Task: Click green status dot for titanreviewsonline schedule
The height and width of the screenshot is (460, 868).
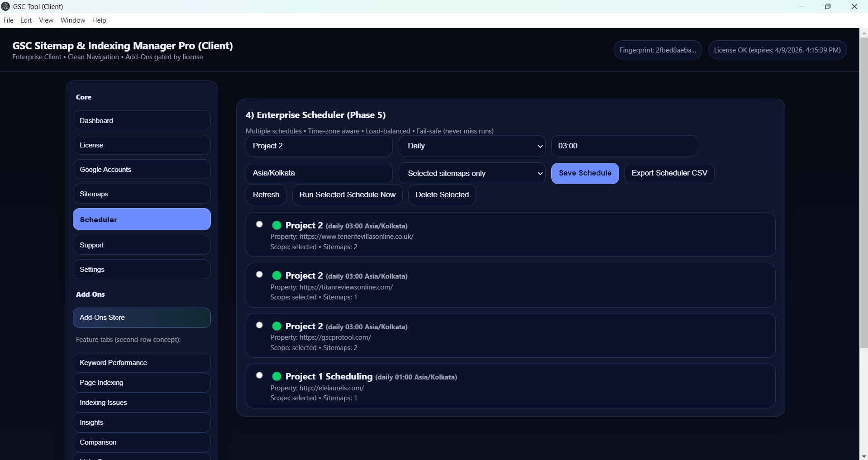Action: coord(277,275)
